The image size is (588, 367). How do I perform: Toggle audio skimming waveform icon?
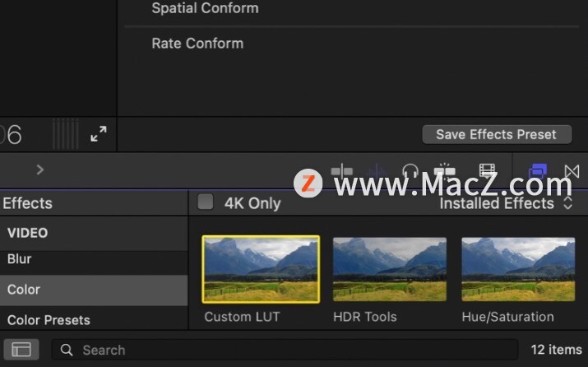point(377,171)
